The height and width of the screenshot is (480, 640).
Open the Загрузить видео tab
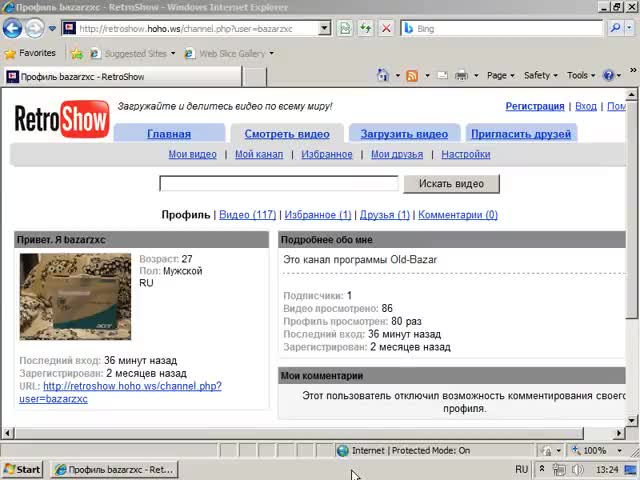(404, 134)
